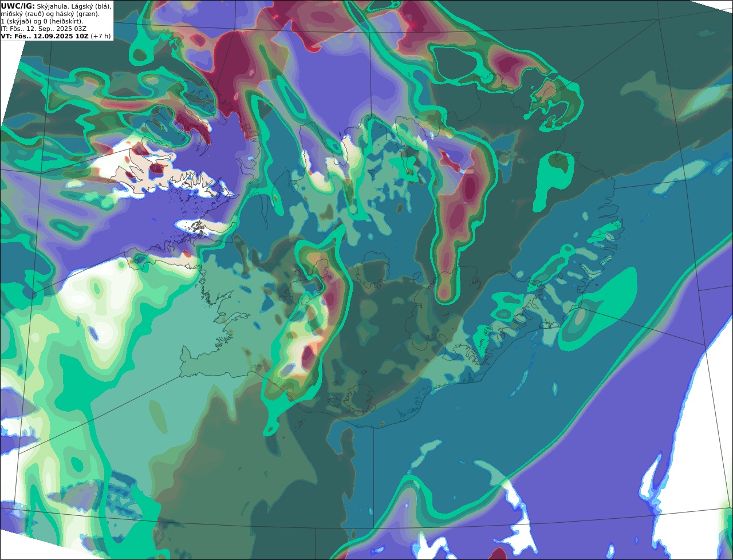
Task: Click the '(+7 h)' forecast offset text
Action: [101, 36]
